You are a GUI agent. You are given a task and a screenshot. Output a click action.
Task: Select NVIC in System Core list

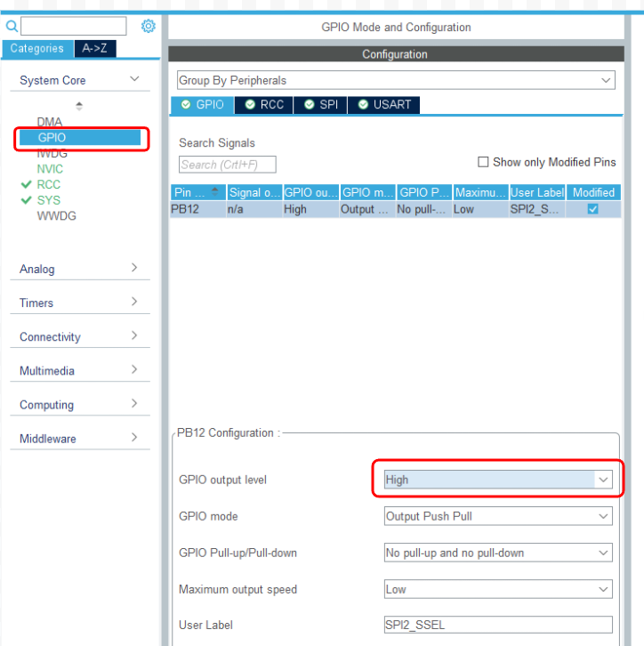50,169
